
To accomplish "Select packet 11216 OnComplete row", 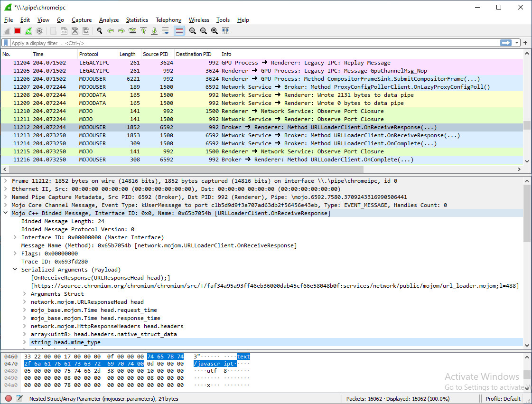I will click(x=261, y=160).
